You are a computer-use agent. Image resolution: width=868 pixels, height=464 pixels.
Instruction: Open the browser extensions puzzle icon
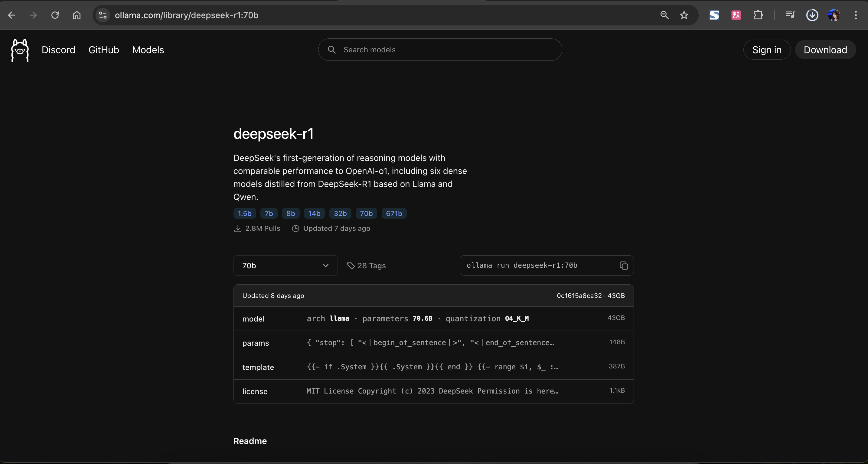[x=758, y=15]
